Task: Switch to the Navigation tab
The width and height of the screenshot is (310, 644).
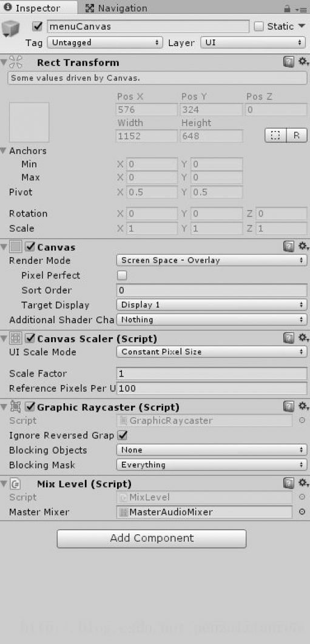Action: coord(116,8)
